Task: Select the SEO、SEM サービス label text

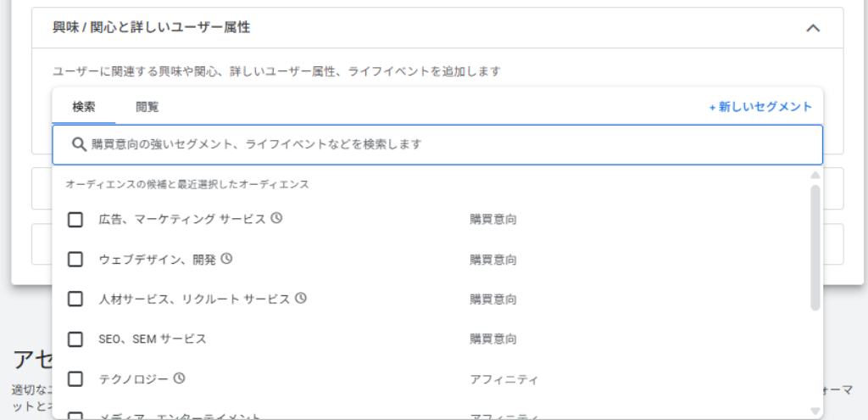Action: click(153, 339)
